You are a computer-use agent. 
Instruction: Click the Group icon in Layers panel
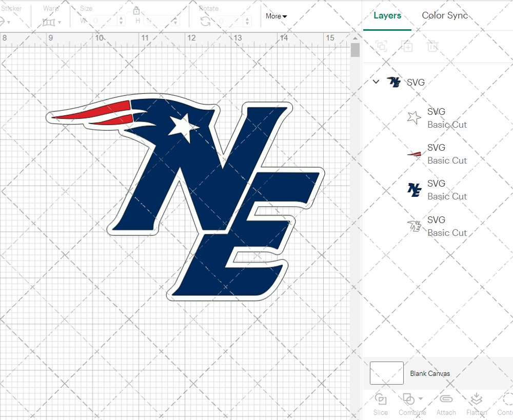tap(381, 46)
